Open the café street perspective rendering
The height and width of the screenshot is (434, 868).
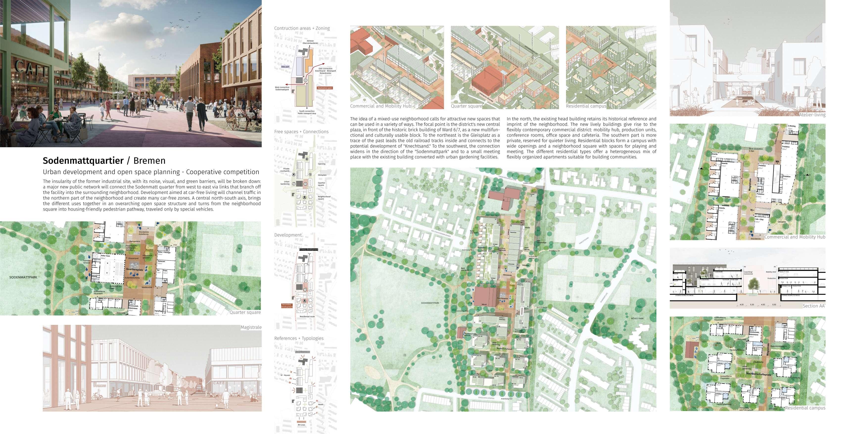tap(131, 73)
